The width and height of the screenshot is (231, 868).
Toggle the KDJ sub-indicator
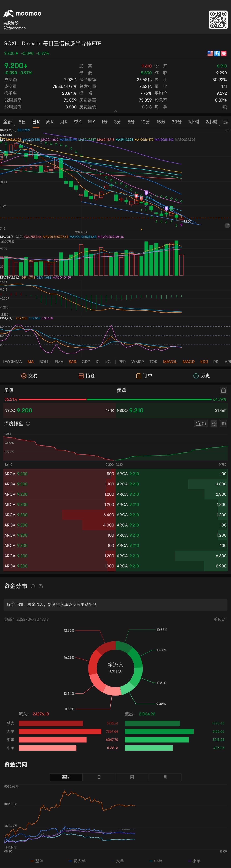tap(204, 362)
